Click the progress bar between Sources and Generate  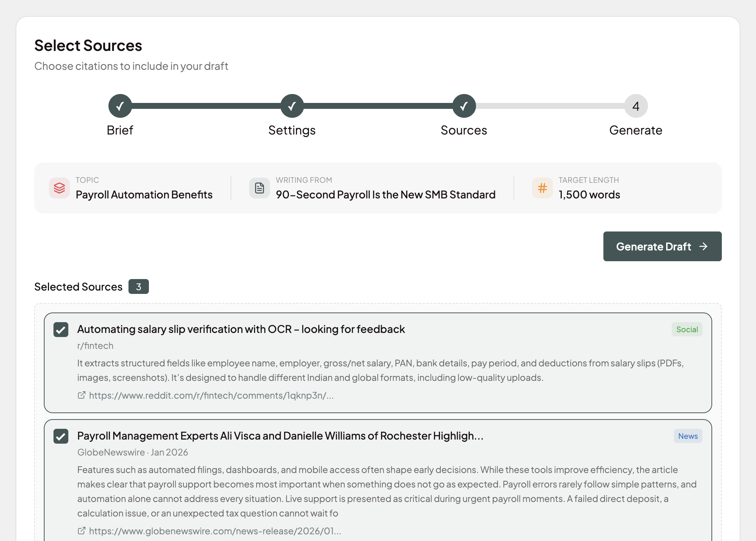(550, 106)
